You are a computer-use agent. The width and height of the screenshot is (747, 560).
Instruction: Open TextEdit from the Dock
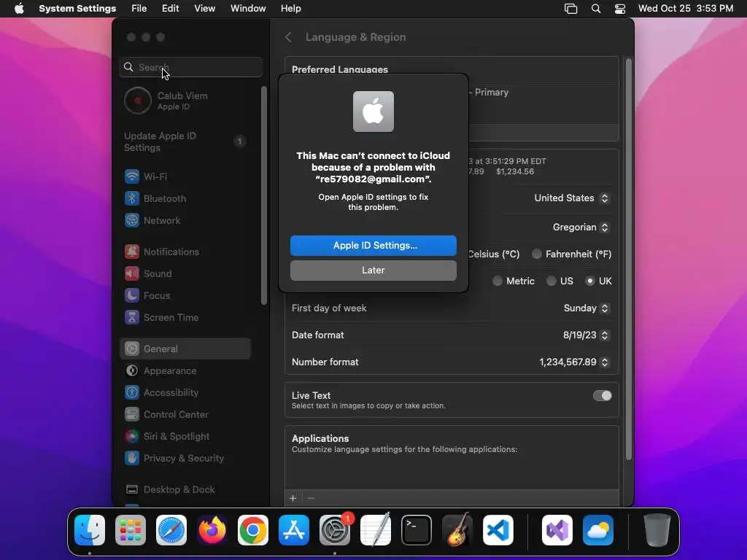[x=376, y=530]
